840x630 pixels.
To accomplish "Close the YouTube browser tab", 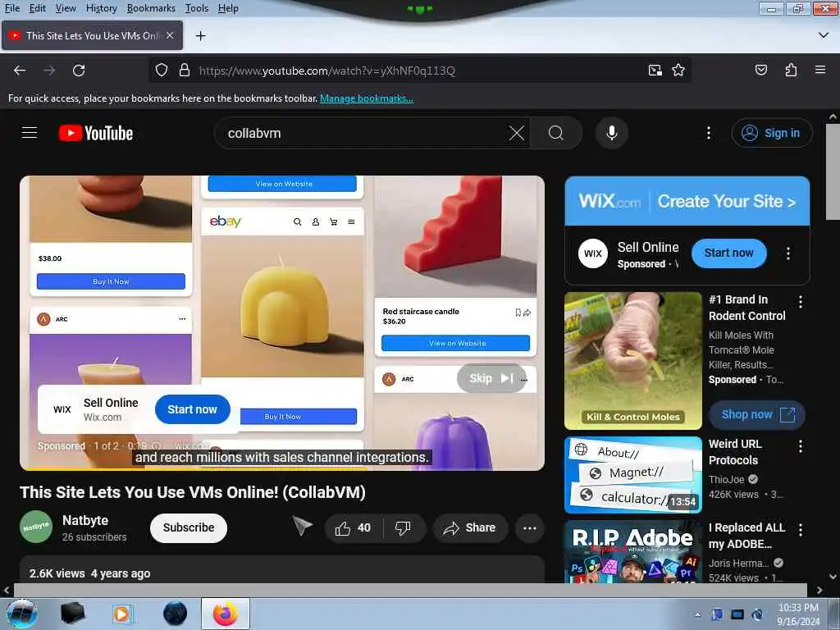I will pyautogui.click(x=170, y=35).
